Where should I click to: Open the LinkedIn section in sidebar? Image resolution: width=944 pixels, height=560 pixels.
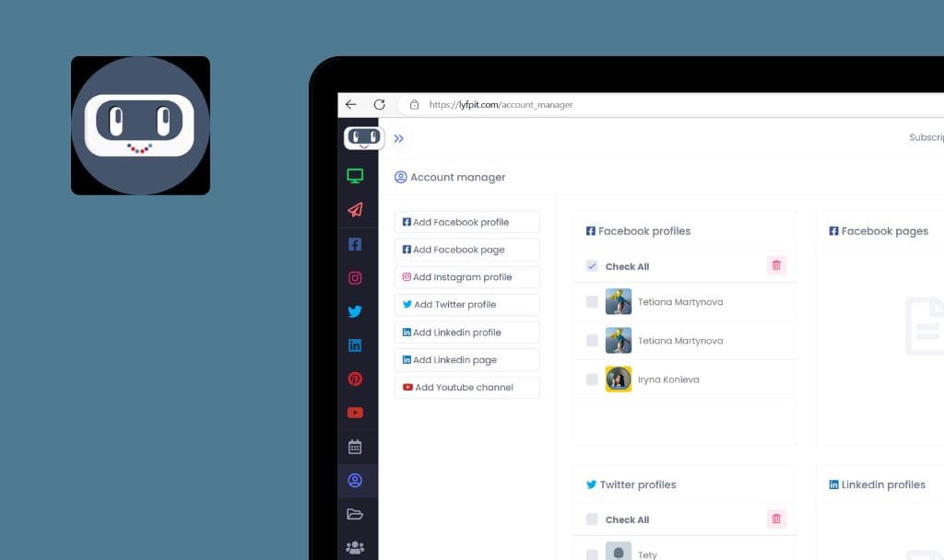pos(355,345)
